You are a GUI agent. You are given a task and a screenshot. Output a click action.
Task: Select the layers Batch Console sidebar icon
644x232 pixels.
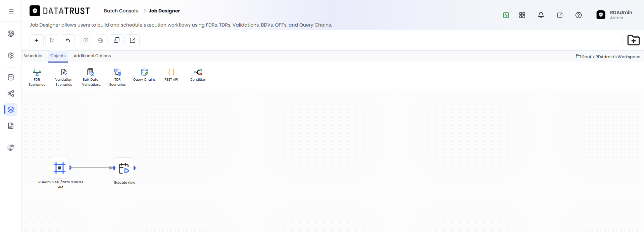point(11,110)
